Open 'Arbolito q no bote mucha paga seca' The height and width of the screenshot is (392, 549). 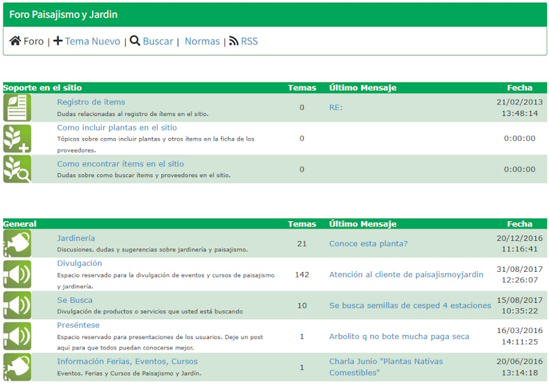399,336
